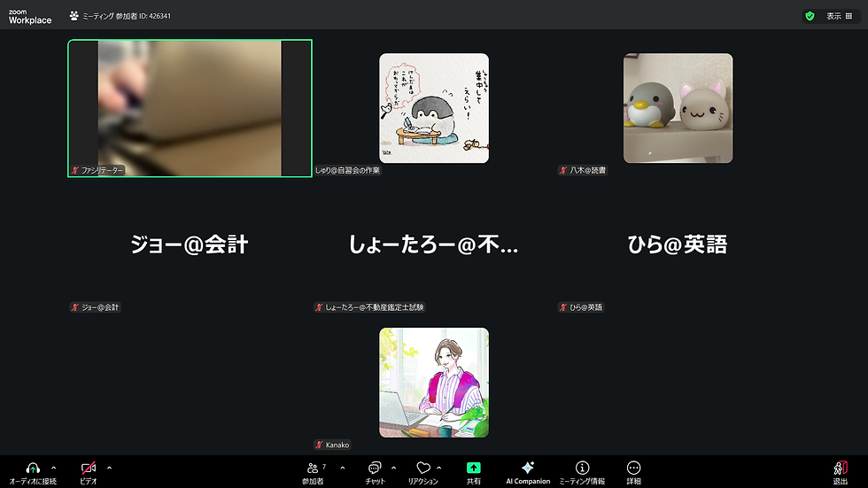868x488 pixels.
Task: Expand arrow beside 参加者 button
Action: point(343,469)
